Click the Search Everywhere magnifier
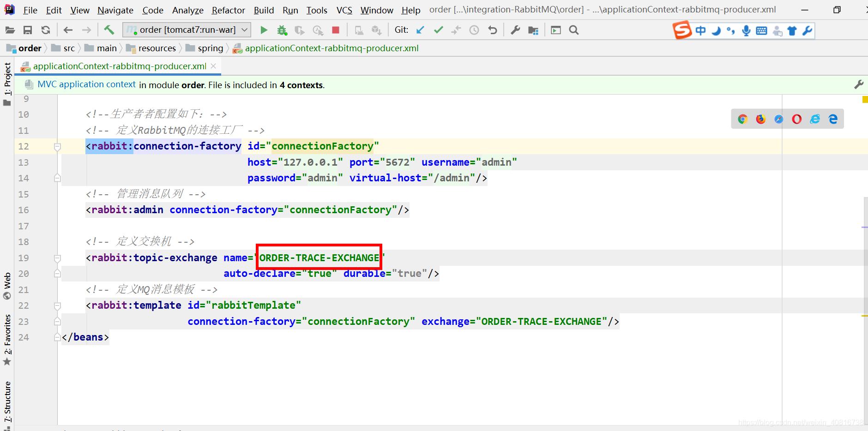The image size is (868, 431). pyautogui.click(x=574, y=30)
